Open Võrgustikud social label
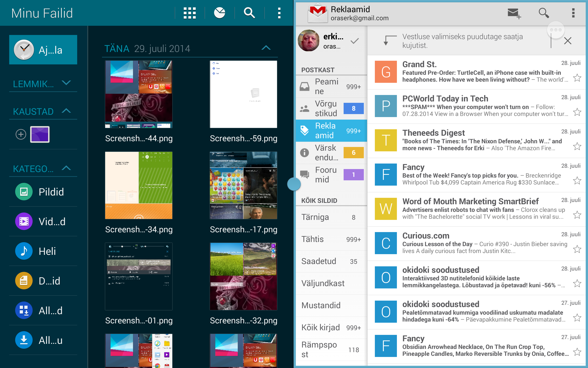588x368 pixels. point(331,108)
